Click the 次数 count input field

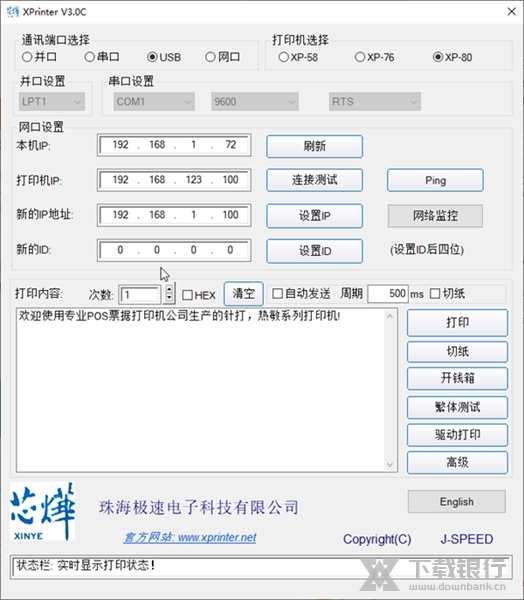pos(140,295)
